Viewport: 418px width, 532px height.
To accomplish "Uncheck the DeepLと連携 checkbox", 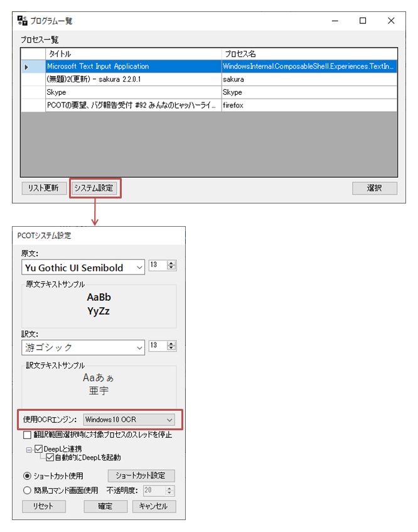I will pos(39,449).
